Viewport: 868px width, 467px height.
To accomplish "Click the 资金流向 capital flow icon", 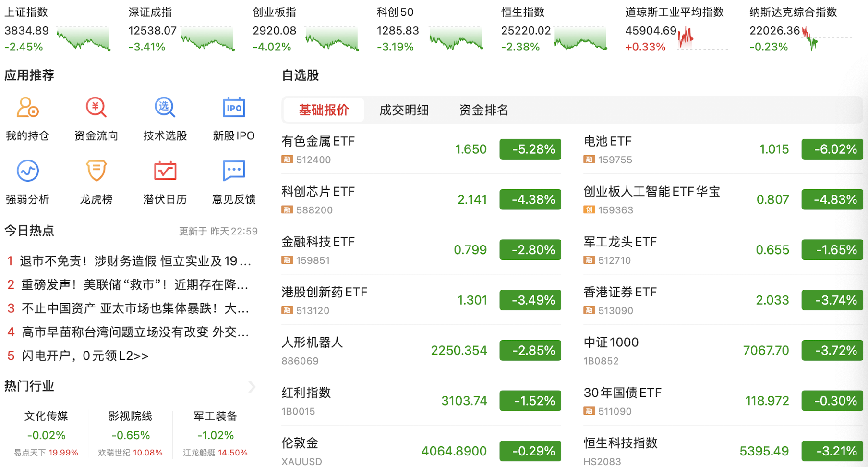I will [96, 108].
